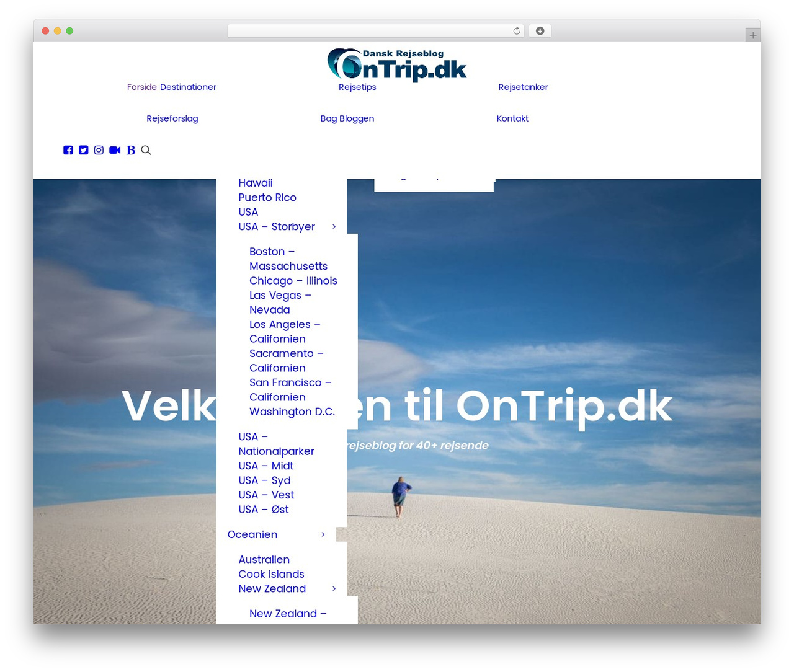Open USA – Øst
The height and width of the screenshot is (672, 794).
click(264, 510)
